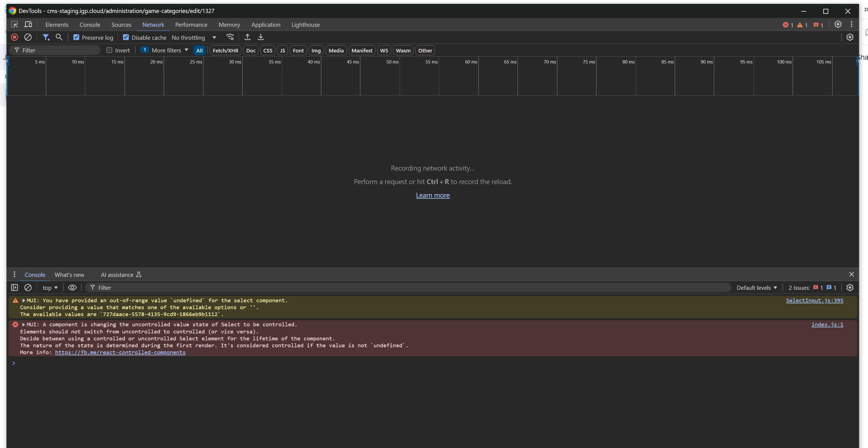Enable the Invert filter checkbox
The width and height of the screenshot is (868, 448).
tap(109, 50)
